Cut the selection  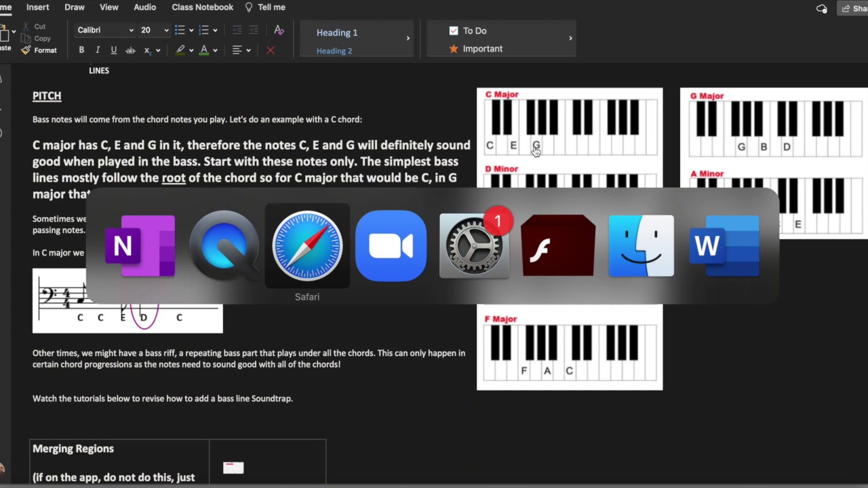[34, 26]
